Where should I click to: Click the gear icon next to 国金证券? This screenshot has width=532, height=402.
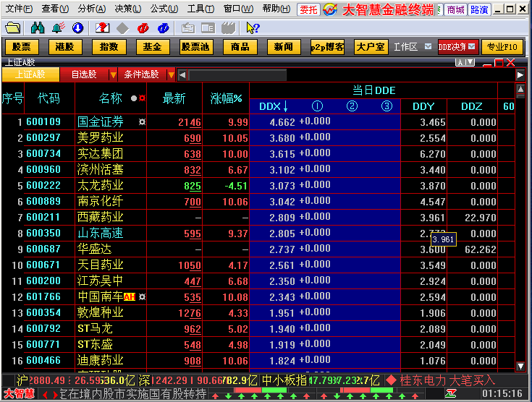[142, 121]
